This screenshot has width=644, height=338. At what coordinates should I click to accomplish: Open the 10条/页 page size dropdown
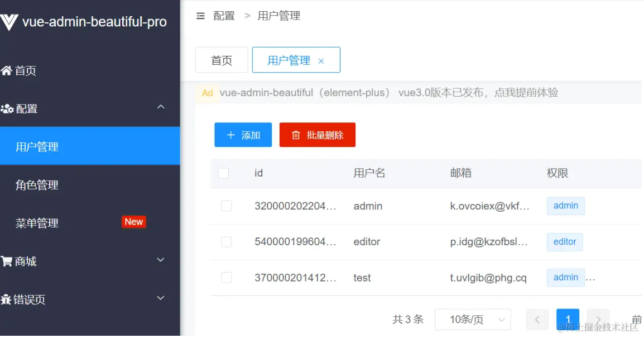click(473, 319)
